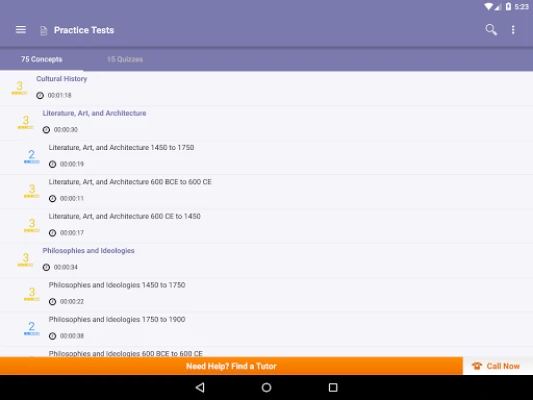Open the hamburger navigation menu
This screenshot has width=533, height=400.
pos(21,30)
